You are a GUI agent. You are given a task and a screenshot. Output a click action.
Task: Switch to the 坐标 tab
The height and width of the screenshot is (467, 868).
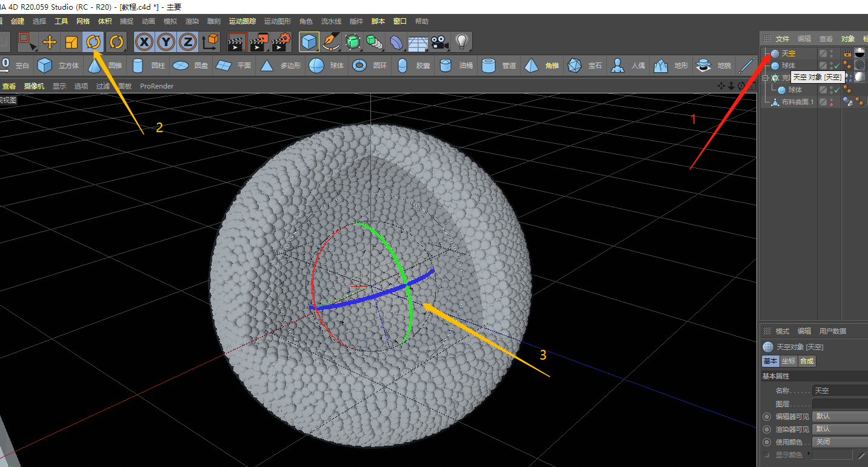click(788, 361)
